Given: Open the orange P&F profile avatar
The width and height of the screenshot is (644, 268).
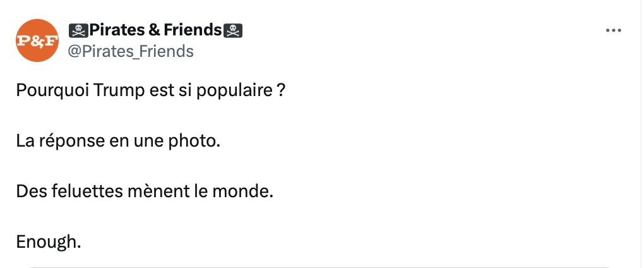Looking at the screenshot, I should (37, 40).
